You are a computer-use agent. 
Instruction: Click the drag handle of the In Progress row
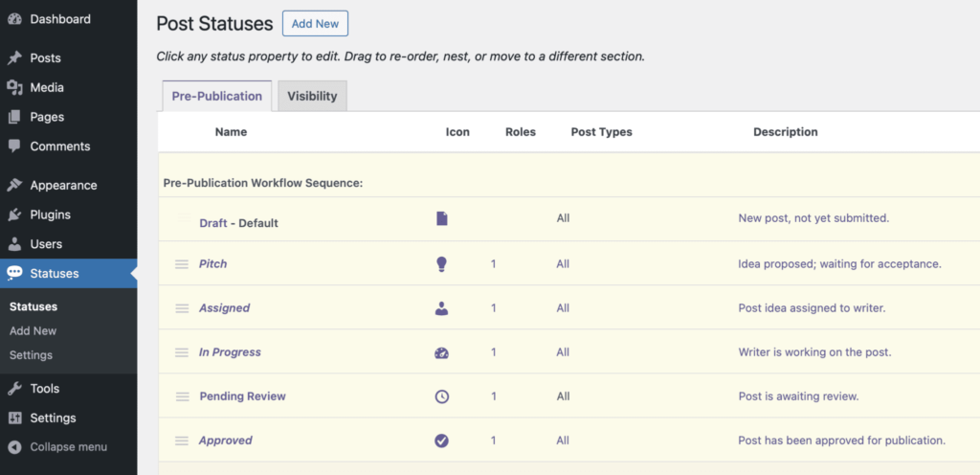182,352
